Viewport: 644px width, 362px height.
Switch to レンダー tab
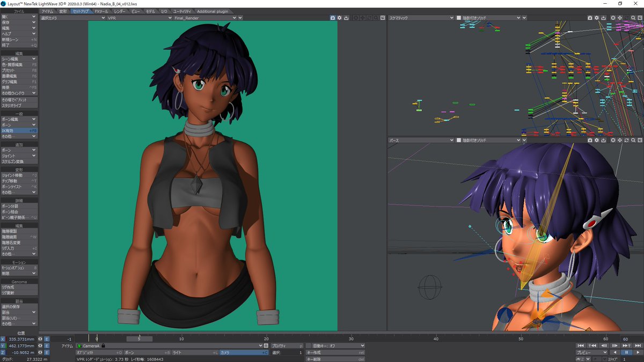tap(120, 11)
